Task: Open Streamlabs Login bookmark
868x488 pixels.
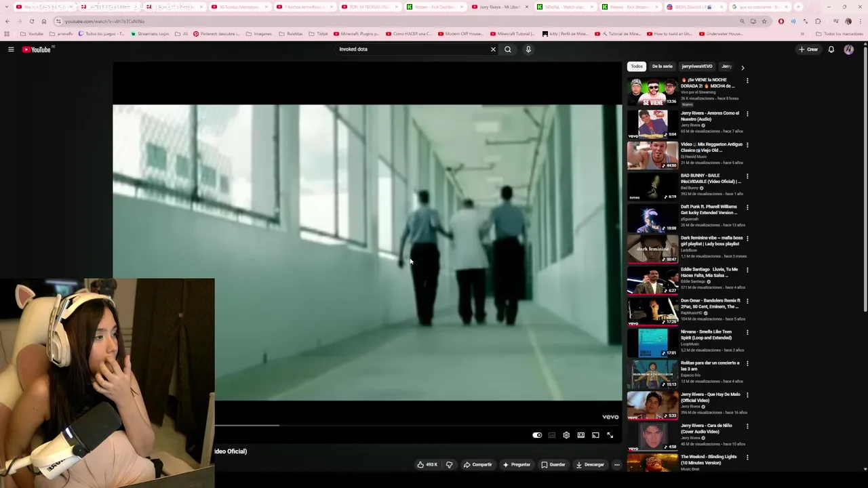Action: pyautogui.click(x=150, y=34)
